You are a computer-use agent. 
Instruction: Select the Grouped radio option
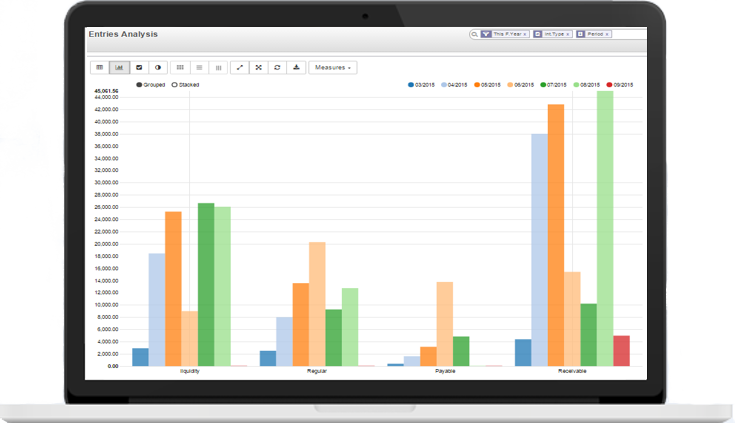140,85
